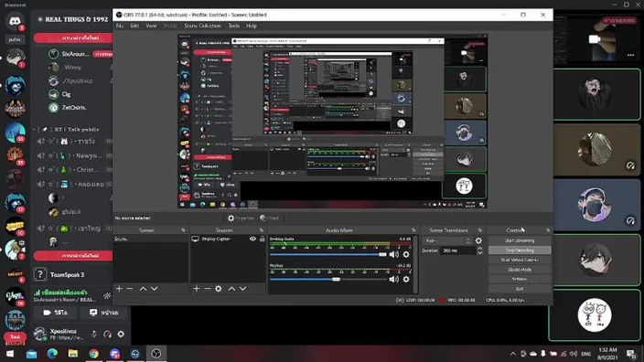The width and height of the screenshot is (644, 362).
Task: Add a new scene with the Scenes plus icon
Action: pyautogui.click(x=119, y=289)
